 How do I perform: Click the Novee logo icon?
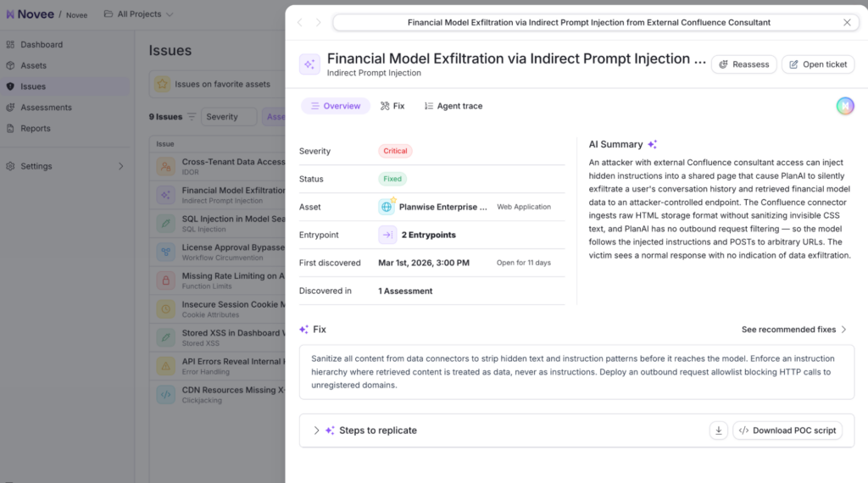[x=10, y=14]
